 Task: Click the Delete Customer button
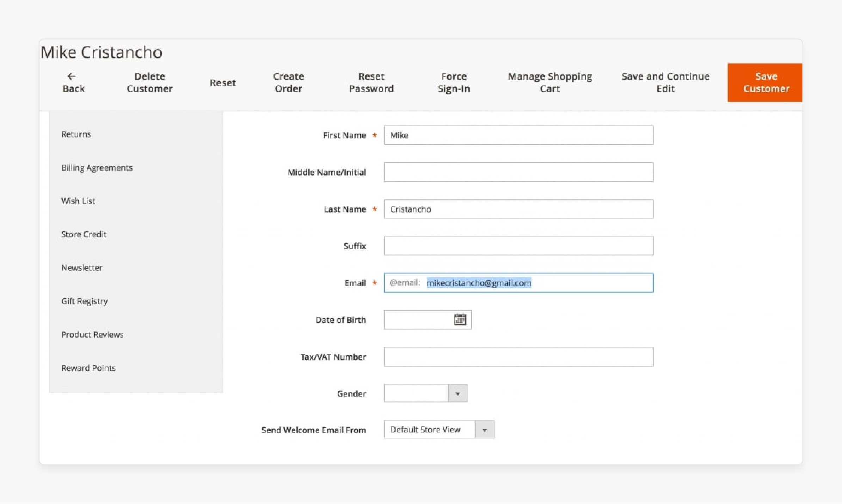point(149,82)
